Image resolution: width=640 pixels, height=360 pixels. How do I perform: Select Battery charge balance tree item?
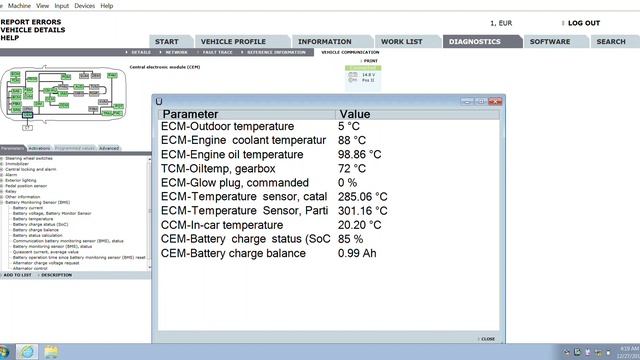click(x=36, y=230)
